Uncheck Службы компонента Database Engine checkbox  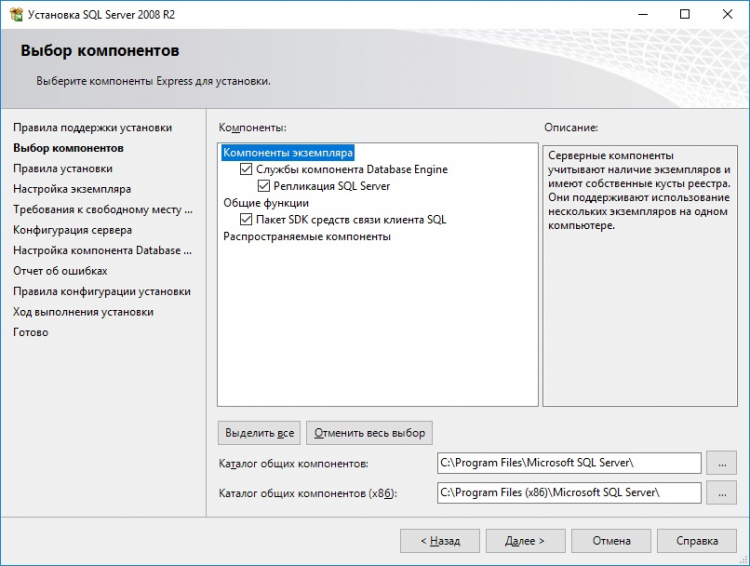246,169
